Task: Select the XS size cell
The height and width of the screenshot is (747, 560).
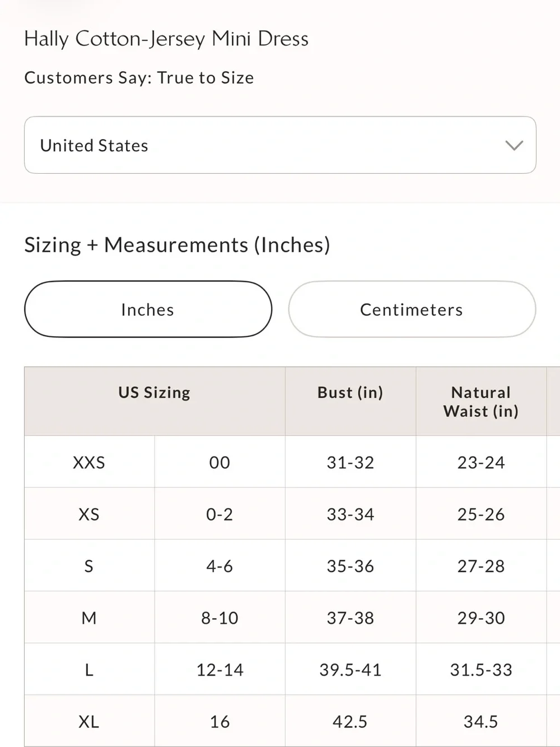Action: [x=89, y=514]
